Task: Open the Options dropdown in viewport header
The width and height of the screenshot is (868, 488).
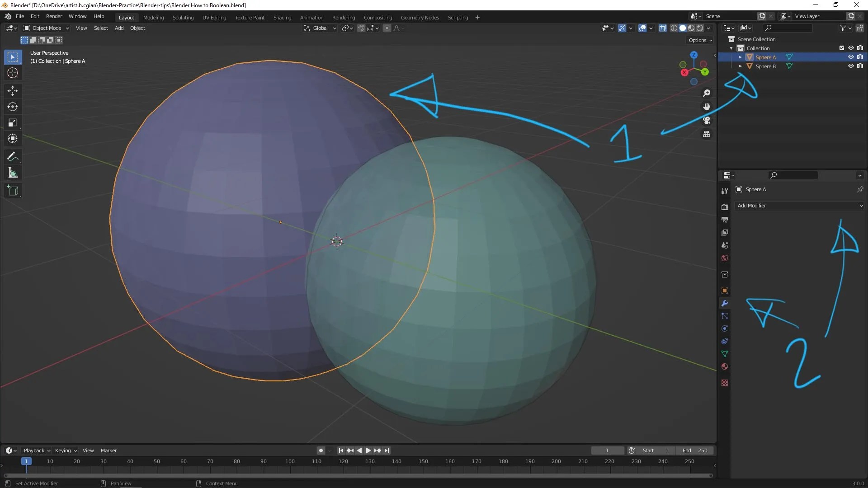Action: [699, 40]
